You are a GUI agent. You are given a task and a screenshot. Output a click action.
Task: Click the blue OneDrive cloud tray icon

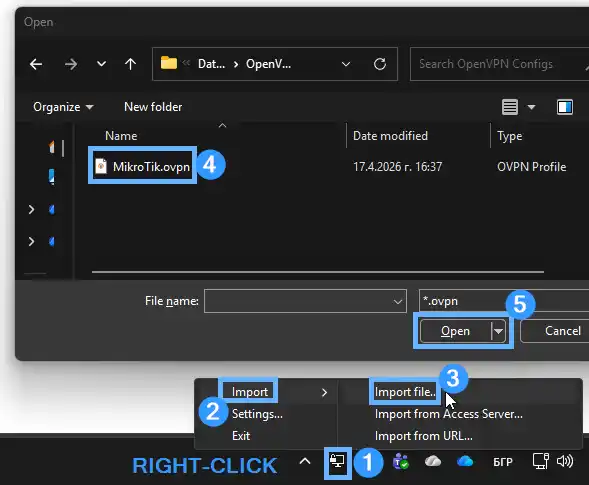pyautogui.click(x=465, y=461)
